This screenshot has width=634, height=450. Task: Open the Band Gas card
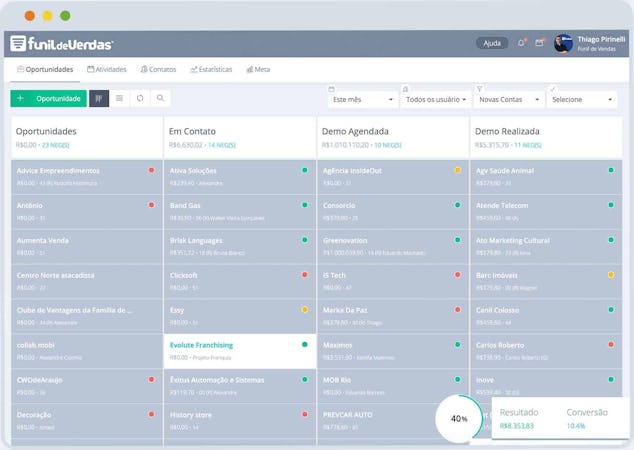pyautogui.click(x=240, y=211)
